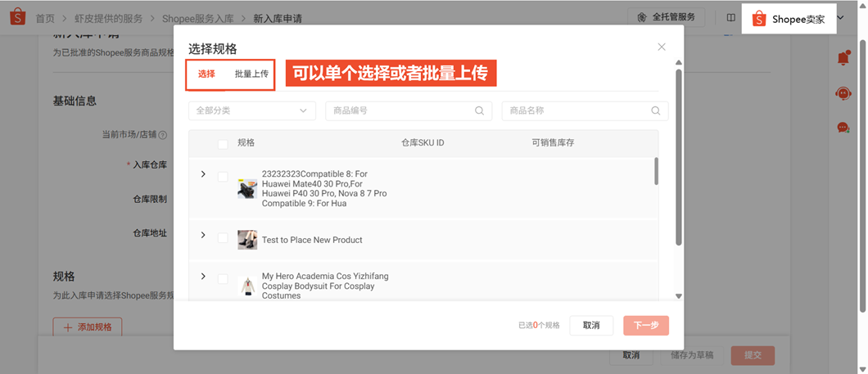Expand the My Hero Academia Cosplay row
Viewport: 868px width, 374px height.
pos(203,276)
